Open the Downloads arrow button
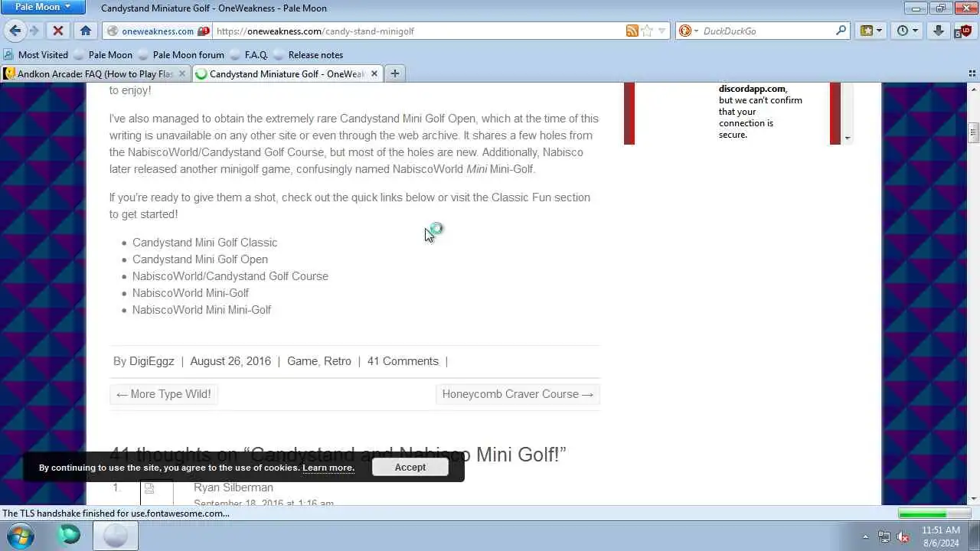The image size is (980, 551). [x=939, y=31]
